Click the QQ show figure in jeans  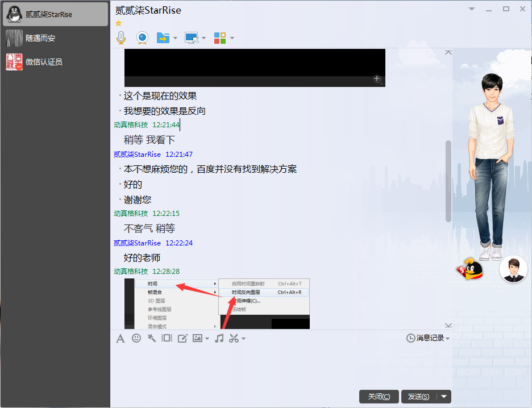491,166
